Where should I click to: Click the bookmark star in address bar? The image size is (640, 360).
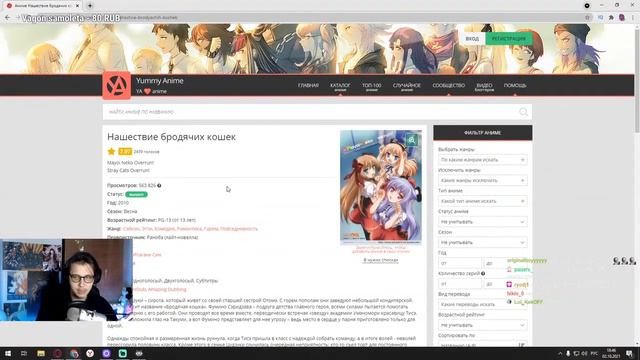[588, 18]
